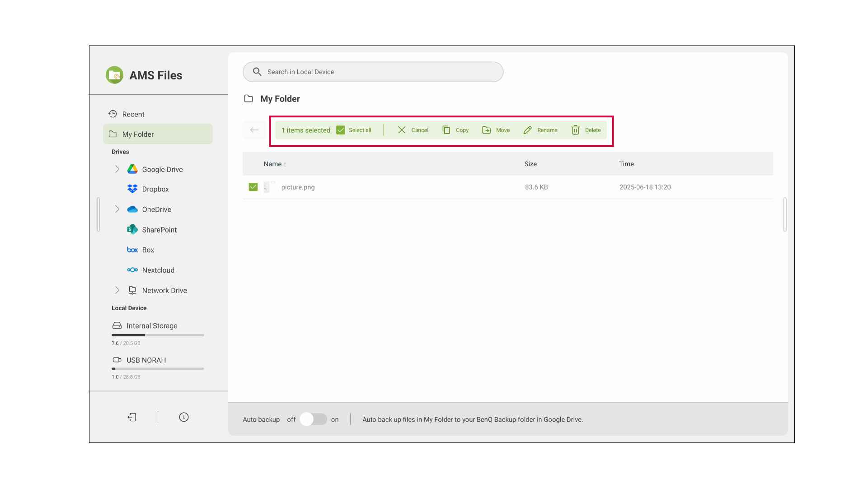Click the Delete trash icon
868x488 pixels.
click(575, 130)
